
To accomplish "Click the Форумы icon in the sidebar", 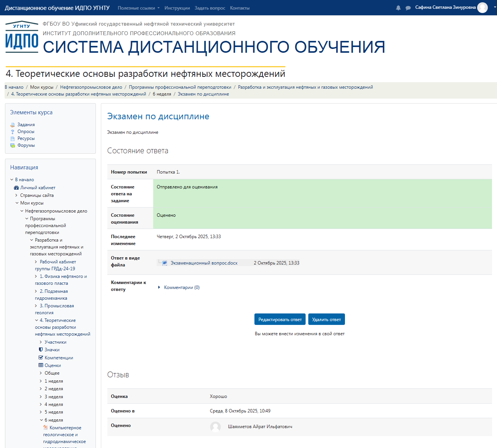I will click(x=13, y=145).
